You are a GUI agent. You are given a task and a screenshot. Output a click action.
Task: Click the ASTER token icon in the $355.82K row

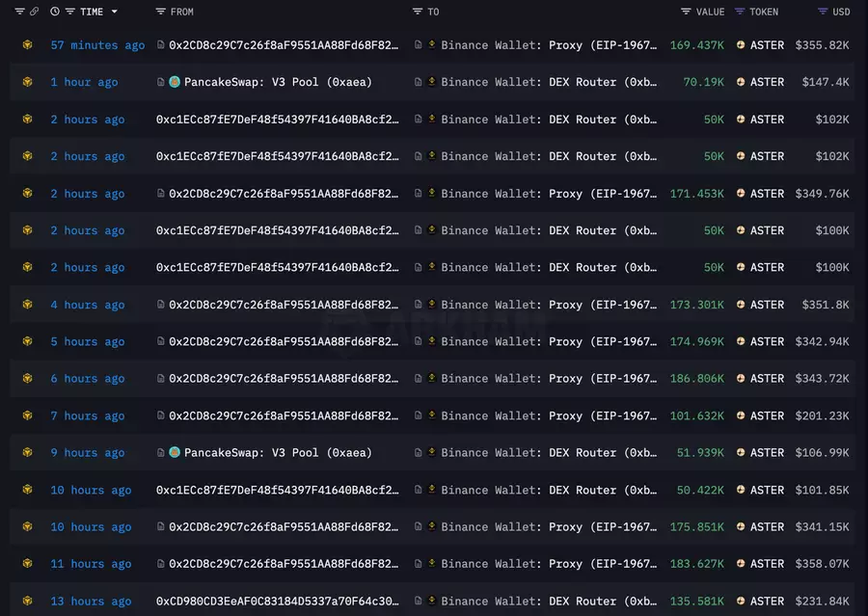tap(741, 45)
